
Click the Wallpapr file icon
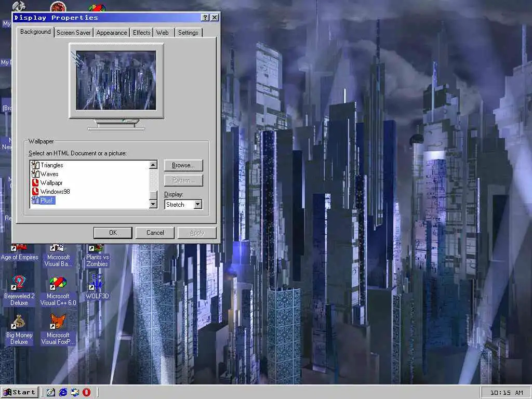point(35,183)
